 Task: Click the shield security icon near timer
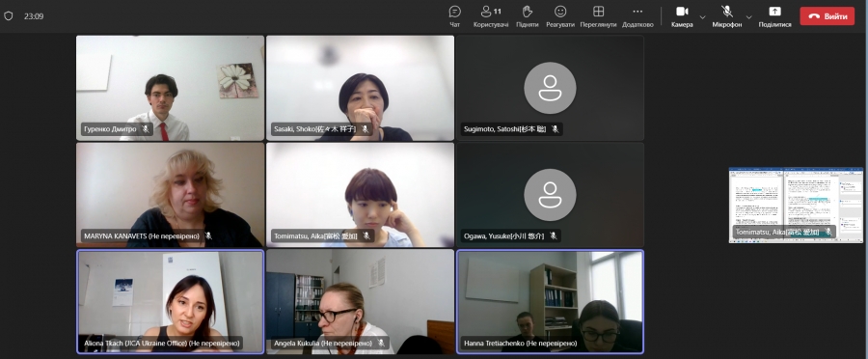click(x=9, y=16)
